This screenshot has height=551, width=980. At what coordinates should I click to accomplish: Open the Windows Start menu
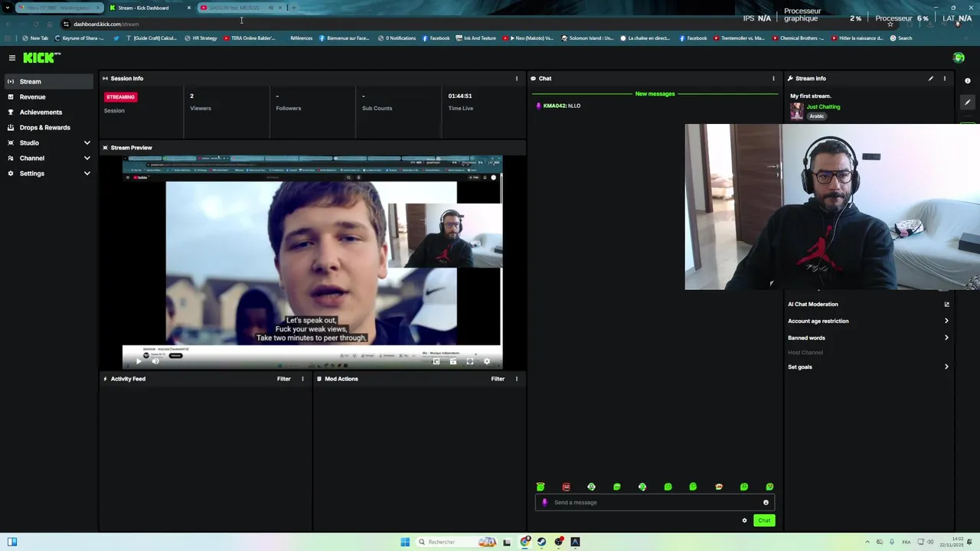(x=405, y=542)
